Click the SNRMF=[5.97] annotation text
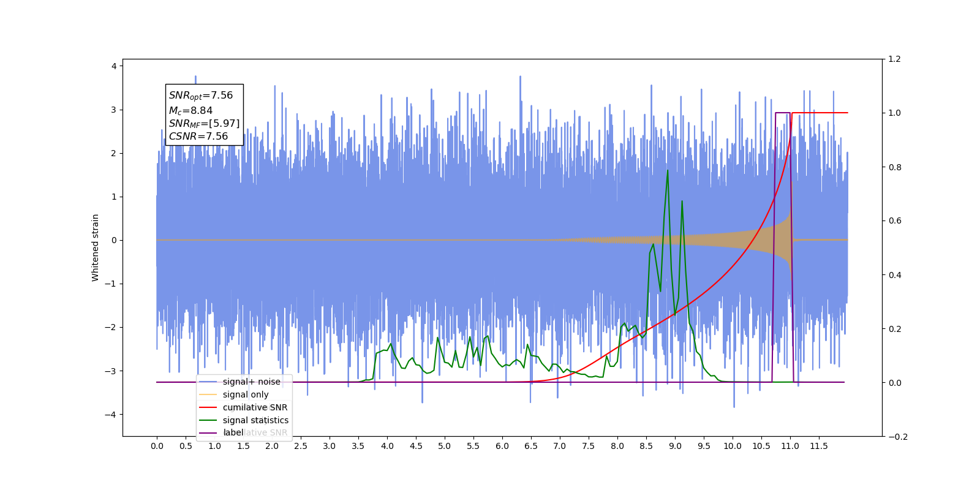Screen dimensions: 980x490 204,124
